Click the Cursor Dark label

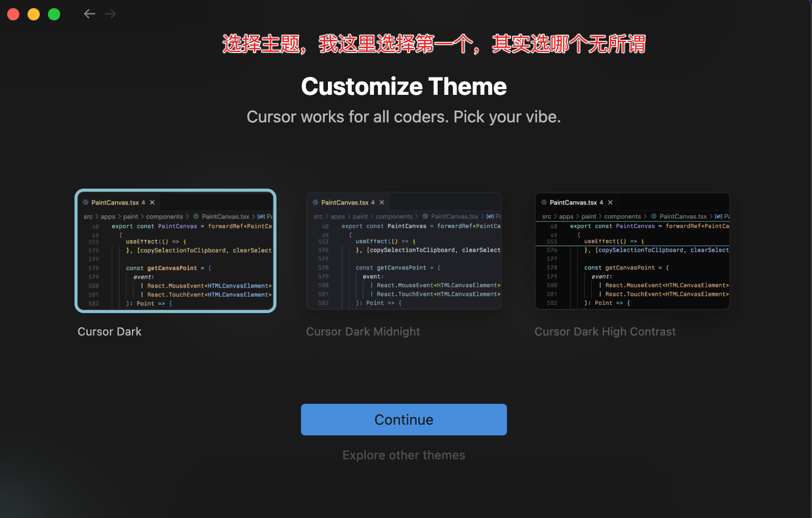point(110,331)
